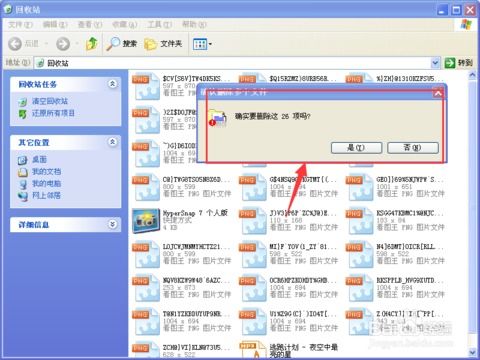Open the 文件(F) menu
480x360 pixels.
(20, 25)
